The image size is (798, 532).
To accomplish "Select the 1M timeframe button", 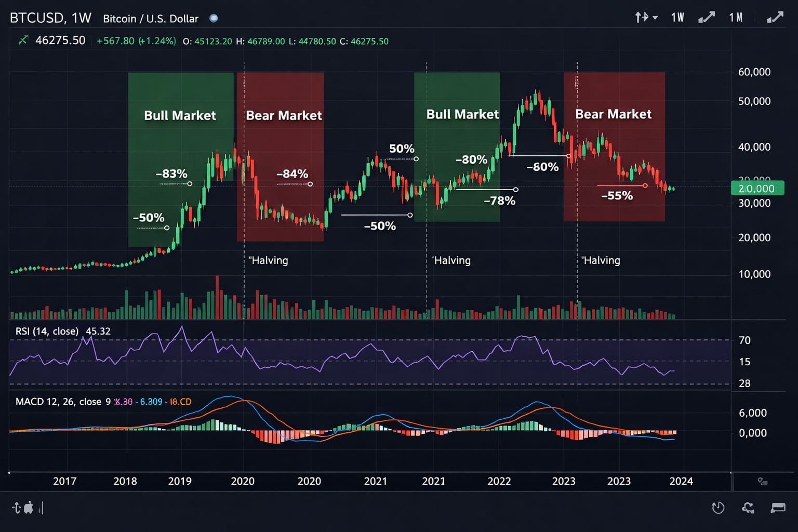I will (x=736, y=18).
